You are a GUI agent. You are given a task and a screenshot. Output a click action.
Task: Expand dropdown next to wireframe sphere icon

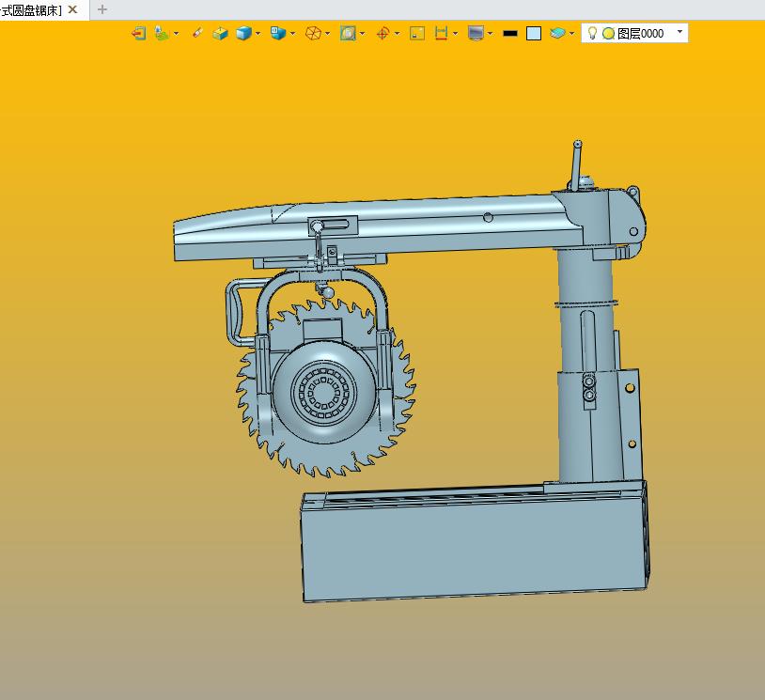pyautogui.click(x=327, y=34)
